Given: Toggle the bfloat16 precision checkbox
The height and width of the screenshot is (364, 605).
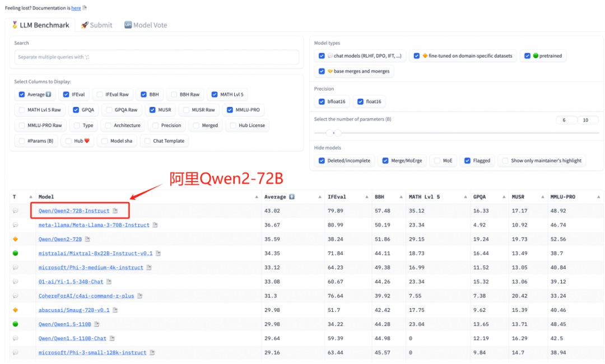Looking at the screenshot, I should click(x=322, y=101).
